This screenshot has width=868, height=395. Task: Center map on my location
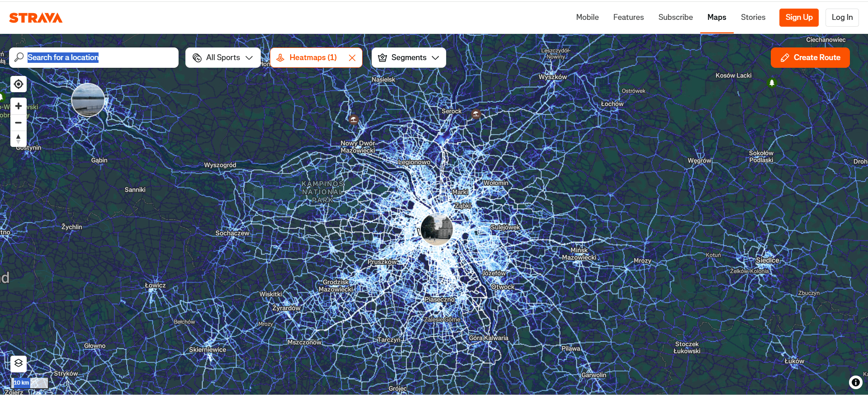point(19,84)
